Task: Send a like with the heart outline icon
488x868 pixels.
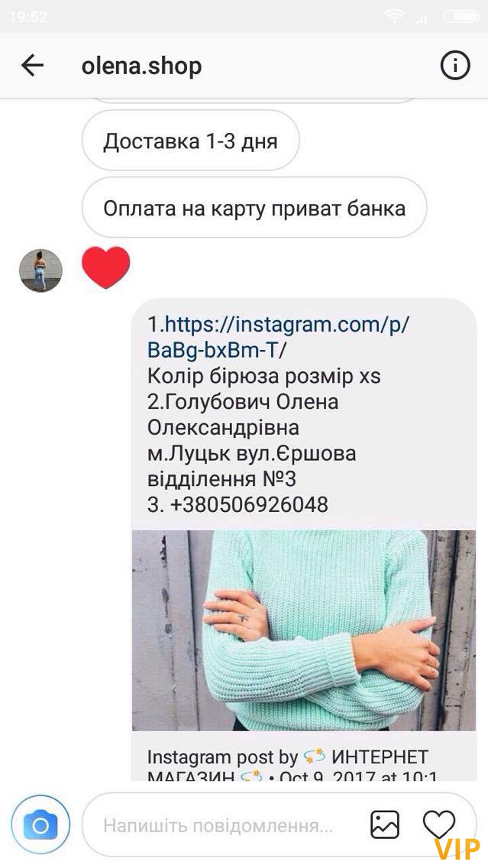Action: click(x=439, y=824)
